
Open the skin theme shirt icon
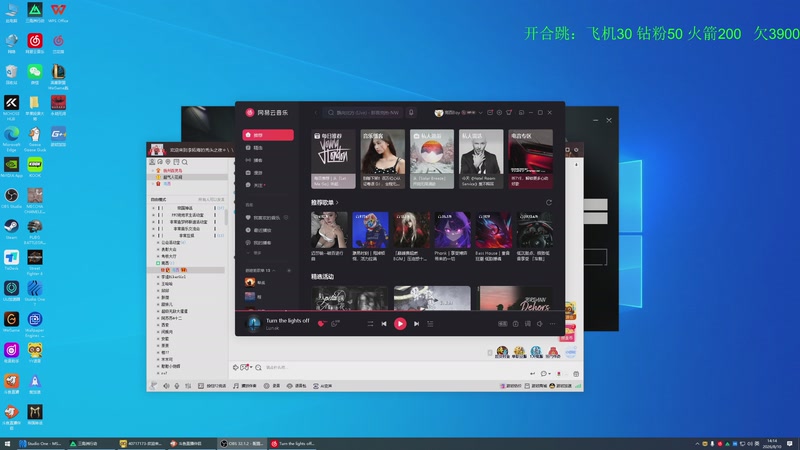point(509,112)
